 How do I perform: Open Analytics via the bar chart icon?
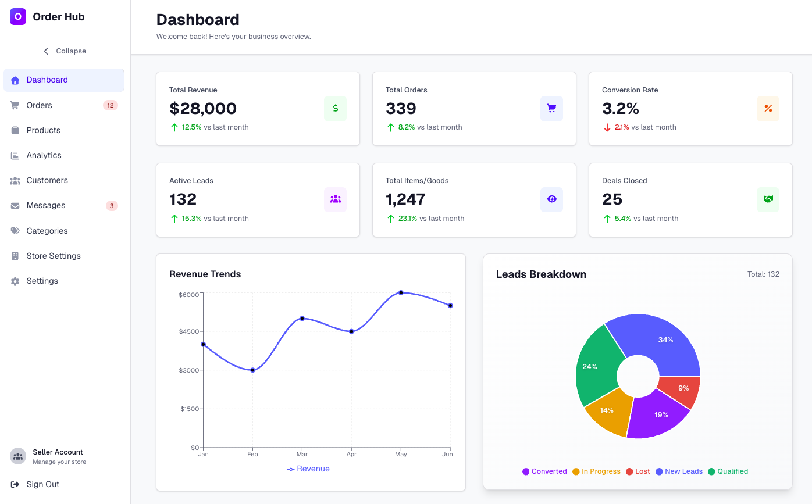point(15,155)
